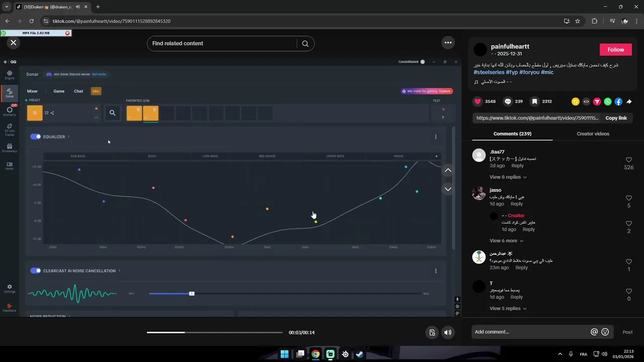Screen dimensions: 644x362
Task: Turn off the Equalizer toggle in Sonar
Action: 35,137
